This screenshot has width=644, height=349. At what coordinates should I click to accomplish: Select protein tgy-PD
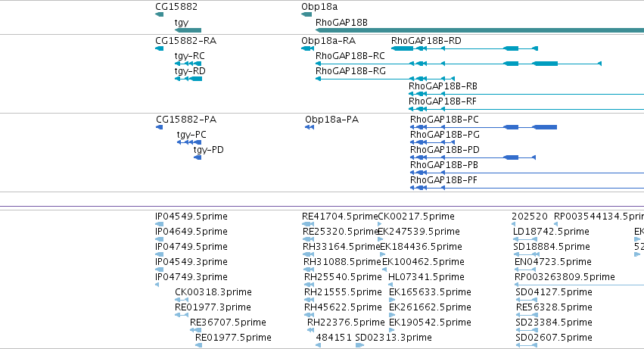point(208,150)
